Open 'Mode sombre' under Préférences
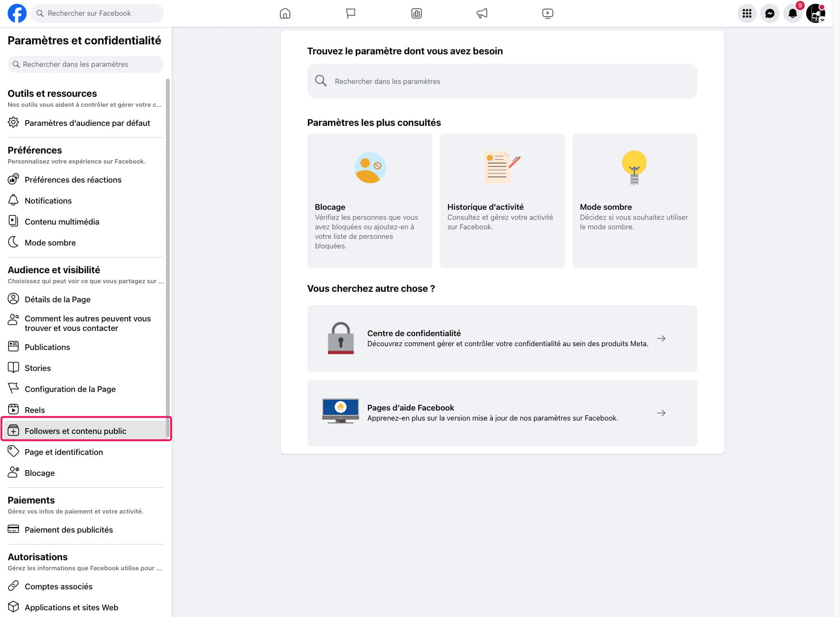 (x=51, y=242)
